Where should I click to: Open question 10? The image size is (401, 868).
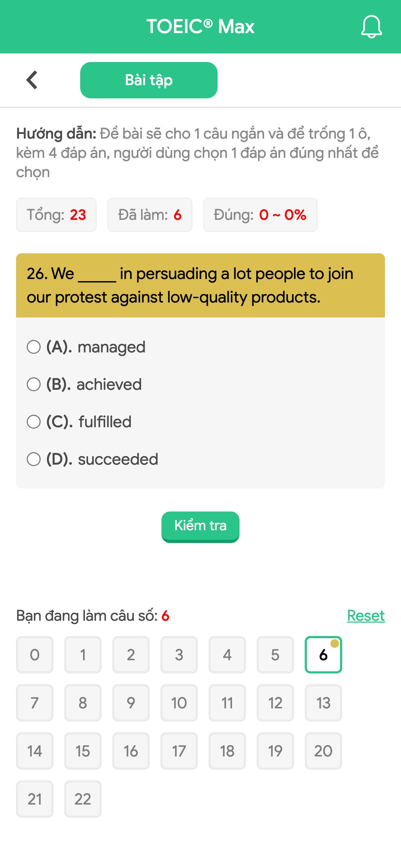click(179, 703)
